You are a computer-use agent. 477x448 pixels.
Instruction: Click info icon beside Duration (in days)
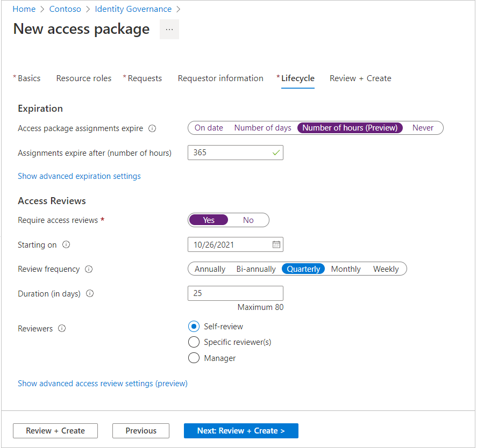pyautogui.click(x=90, y=294)
